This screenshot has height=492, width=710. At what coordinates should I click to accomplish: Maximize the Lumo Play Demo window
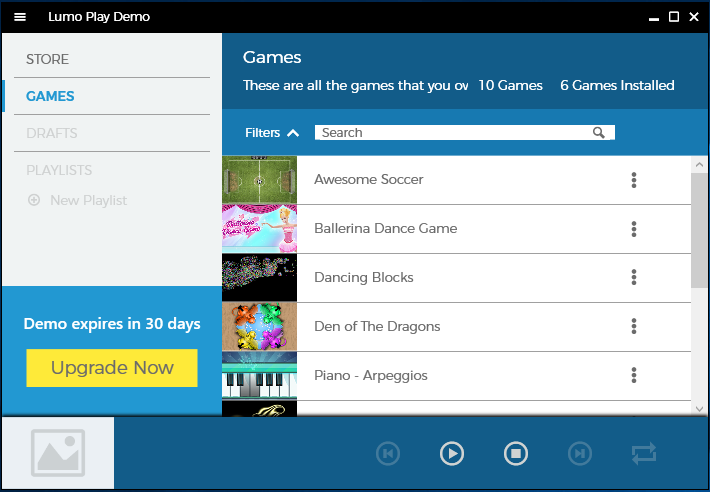point(674,17)
